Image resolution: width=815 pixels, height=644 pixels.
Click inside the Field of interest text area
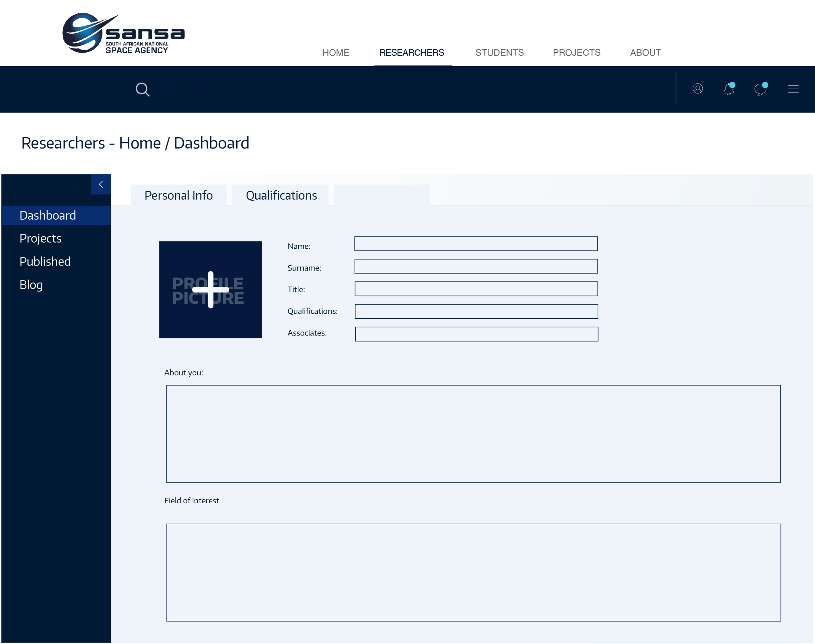(474, 573)
